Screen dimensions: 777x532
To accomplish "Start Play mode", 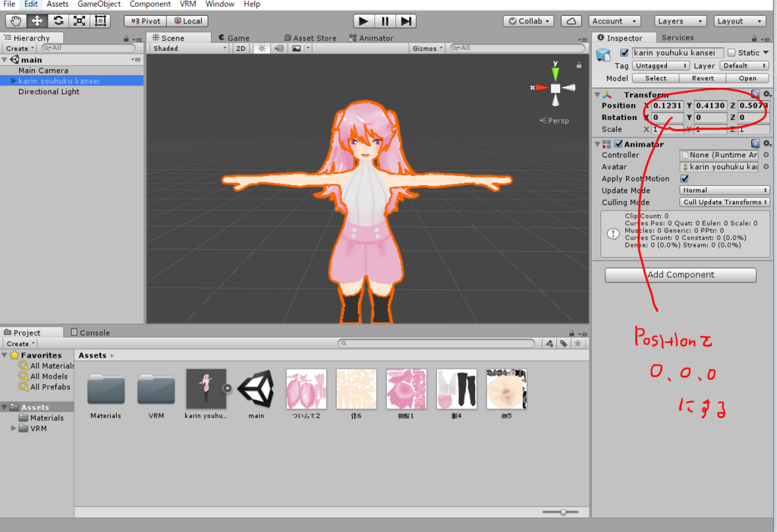I will pos(363,20).
